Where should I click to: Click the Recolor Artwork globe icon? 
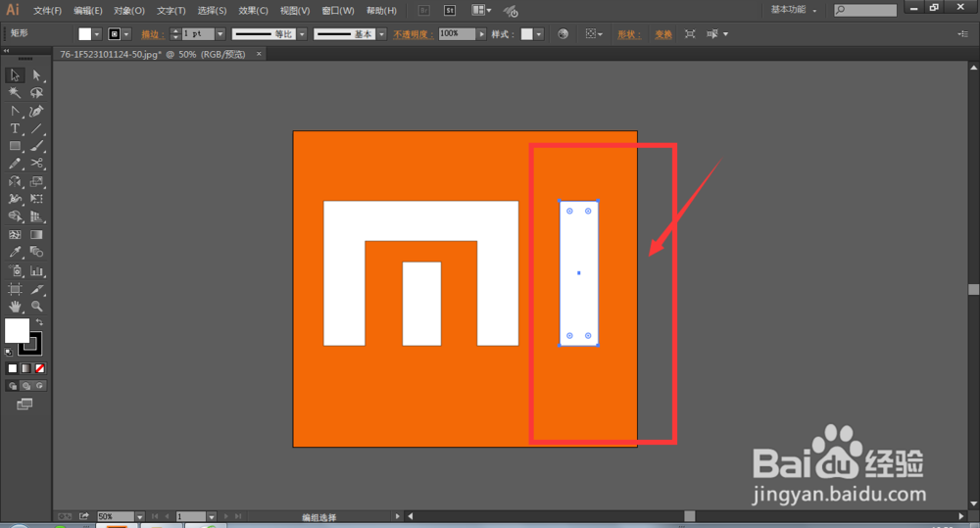point(563,33)
